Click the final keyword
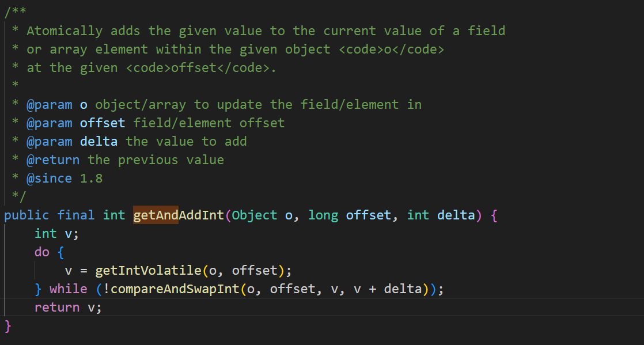 tap(76, 215)
